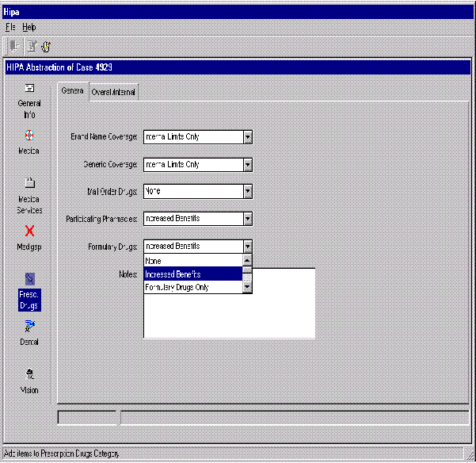Open the File menu
The height and width of the screenshot is (463, 476).
click(10, 27)
